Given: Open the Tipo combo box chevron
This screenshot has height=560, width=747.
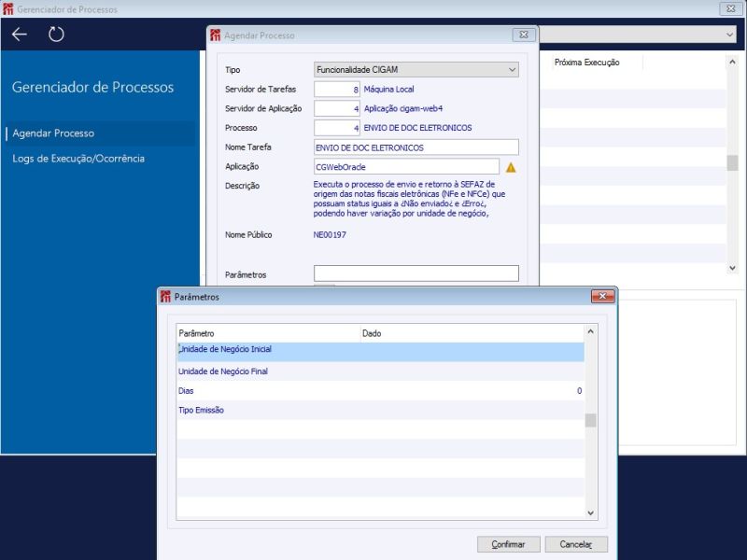Looking at the screenshot, I should [x=513, y=69].
